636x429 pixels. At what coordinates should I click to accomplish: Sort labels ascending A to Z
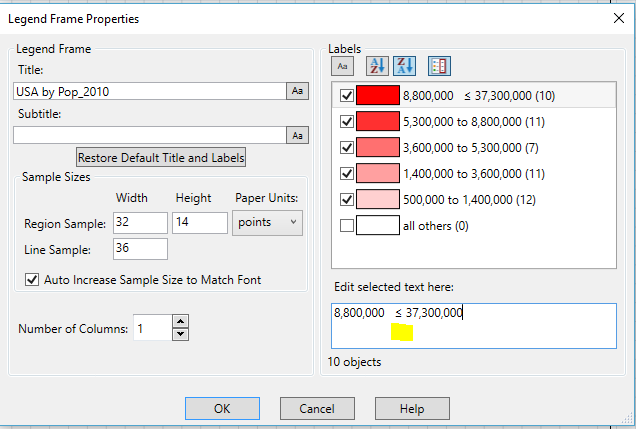376,66
